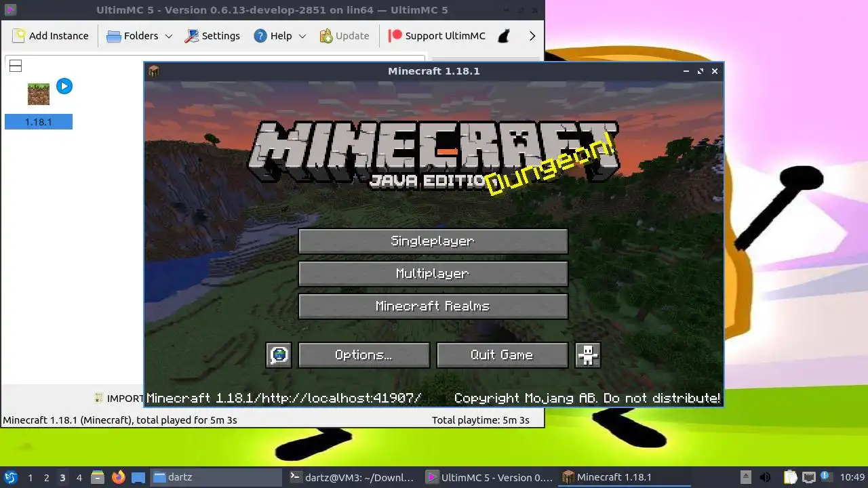Open the clipboard manager tray icon
This screenshot has width=868, height=488.
pos(791,477)
